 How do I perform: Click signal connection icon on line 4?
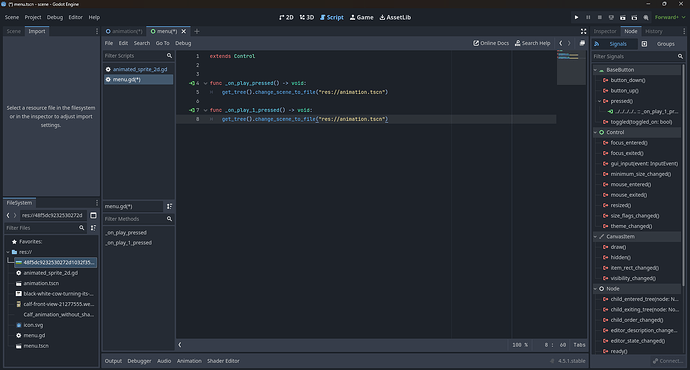coord(192,83)
